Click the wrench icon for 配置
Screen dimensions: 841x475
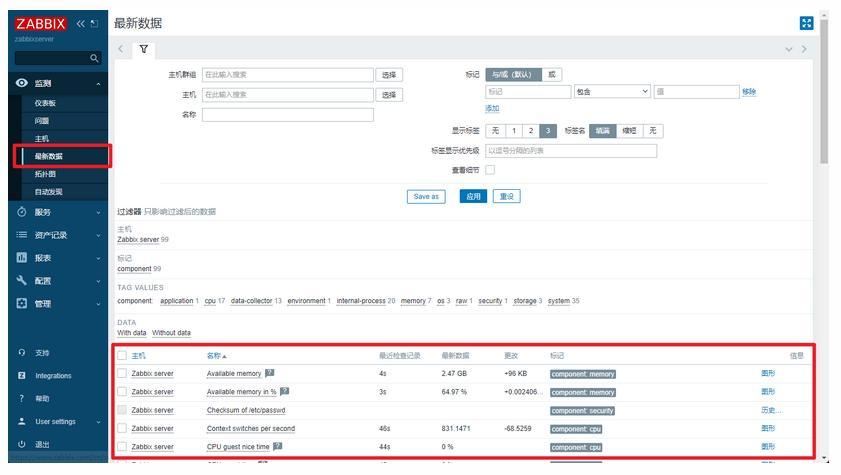click(21, 280)
